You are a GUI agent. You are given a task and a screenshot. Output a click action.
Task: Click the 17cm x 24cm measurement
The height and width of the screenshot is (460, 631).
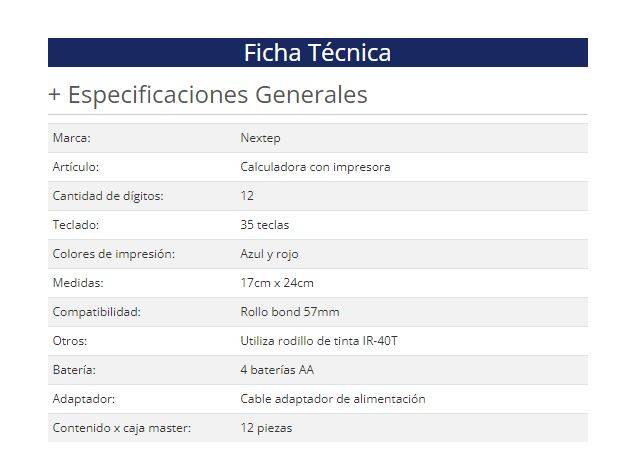[x=277, y=283]
